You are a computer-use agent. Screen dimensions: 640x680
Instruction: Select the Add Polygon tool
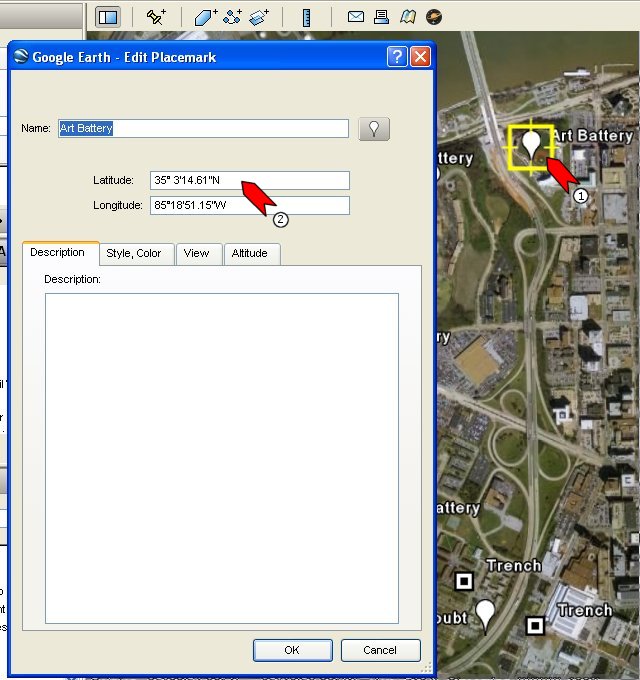tap(205, 16)
